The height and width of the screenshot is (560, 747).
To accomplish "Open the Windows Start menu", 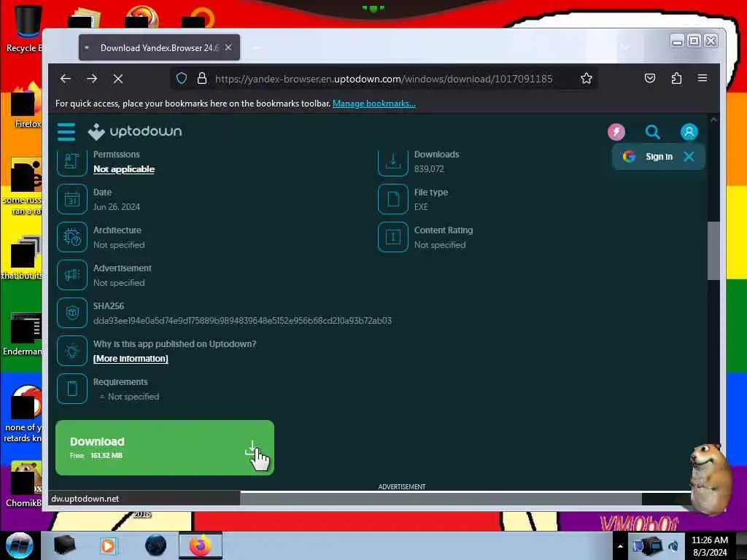I will [x=20, y=545].
